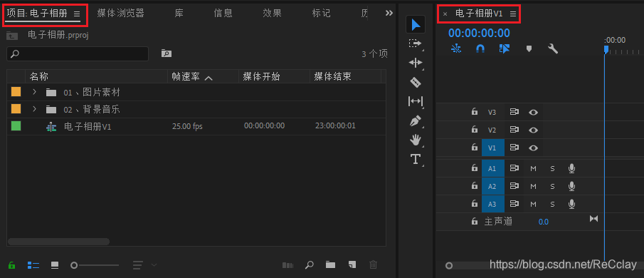Select the Track Select Forward tool
The height and width of the screenshot is (278, 644).
[416, 43]
